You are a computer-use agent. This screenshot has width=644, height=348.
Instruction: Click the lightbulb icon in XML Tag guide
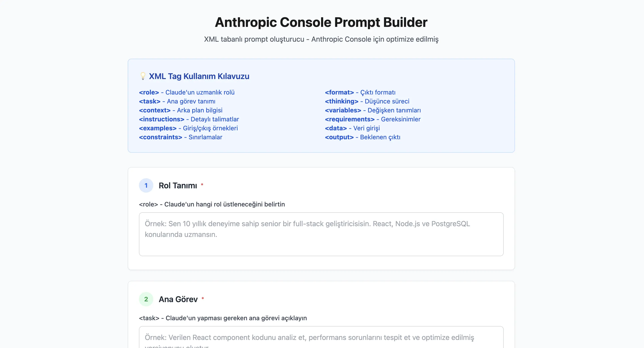click(x=143, y=76)
